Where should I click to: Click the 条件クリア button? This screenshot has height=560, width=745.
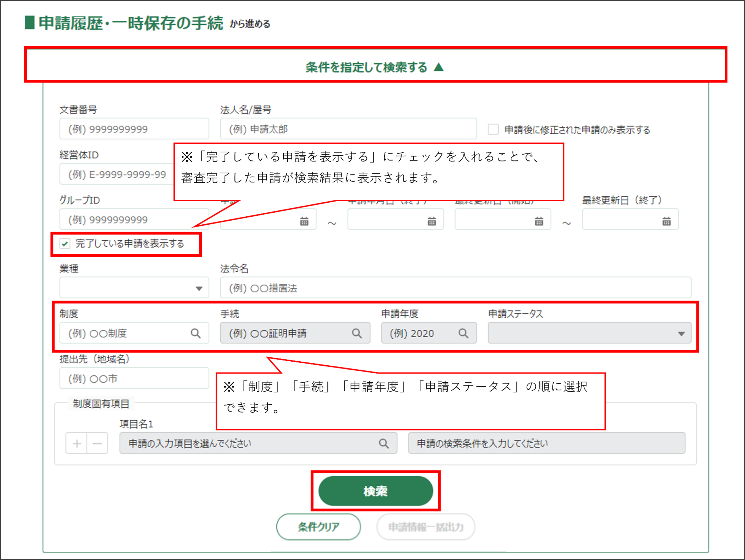(318, 526)
